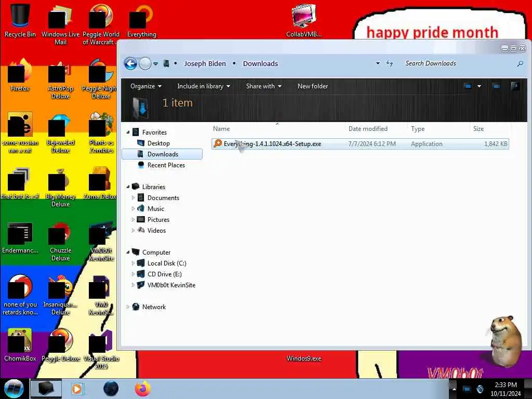Launch media player from taskbar
The width and height of the screenshot is (532, 399).
tap(77, 389)
